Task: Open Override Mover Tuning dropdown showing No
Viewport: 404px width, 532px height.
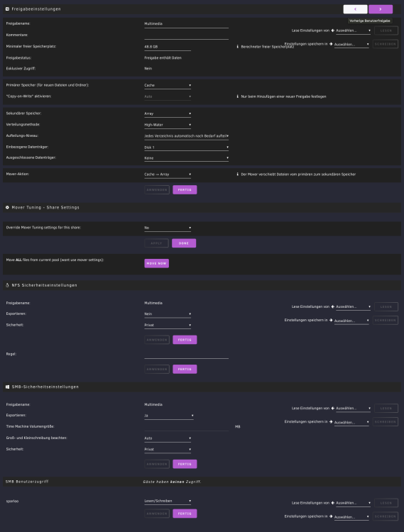Action: coord(168,228)
